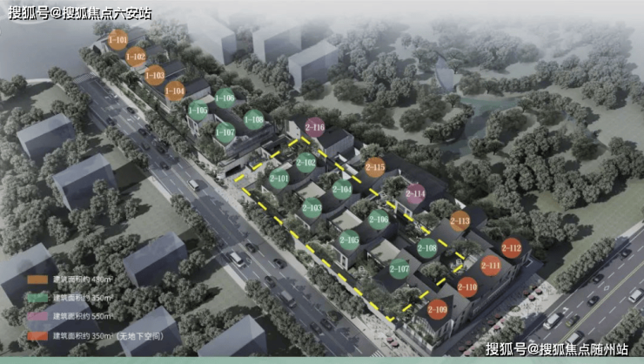Image resolution: width=644 pixels, height=364 pixels.
Task: Click the green 2-101 building marker
Action: pos(278,179)
